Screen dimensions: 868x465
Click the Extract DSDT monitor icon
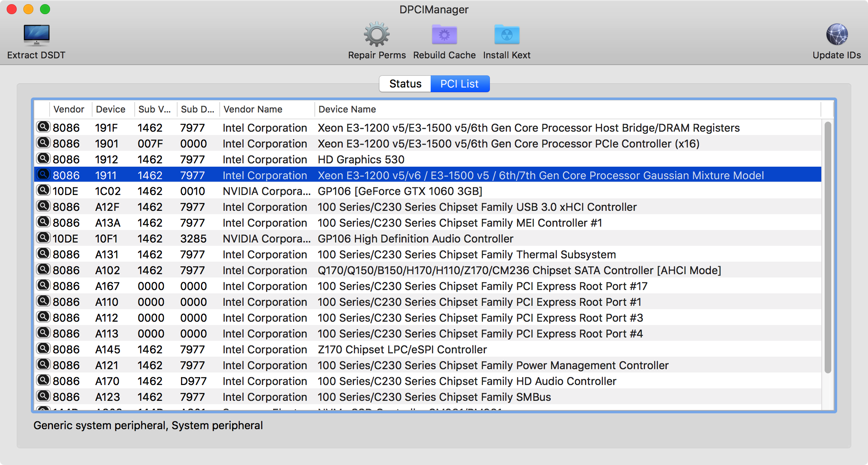click(36, 35)
